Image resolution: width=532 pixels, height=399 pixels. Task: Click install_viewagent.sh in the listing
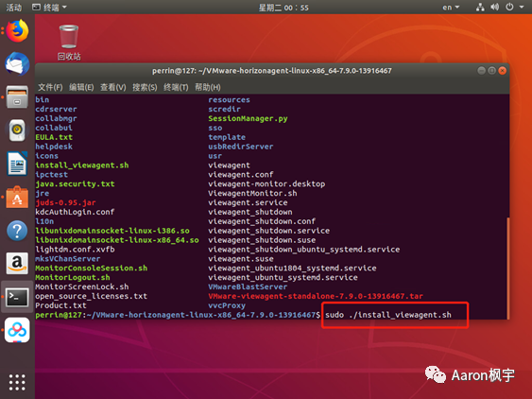82,165
